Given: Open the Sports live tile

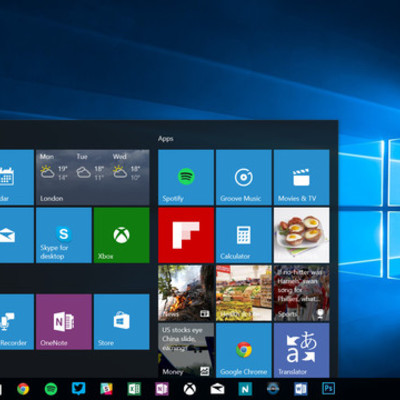Looking at the screenshot, I should coord(301,293).
